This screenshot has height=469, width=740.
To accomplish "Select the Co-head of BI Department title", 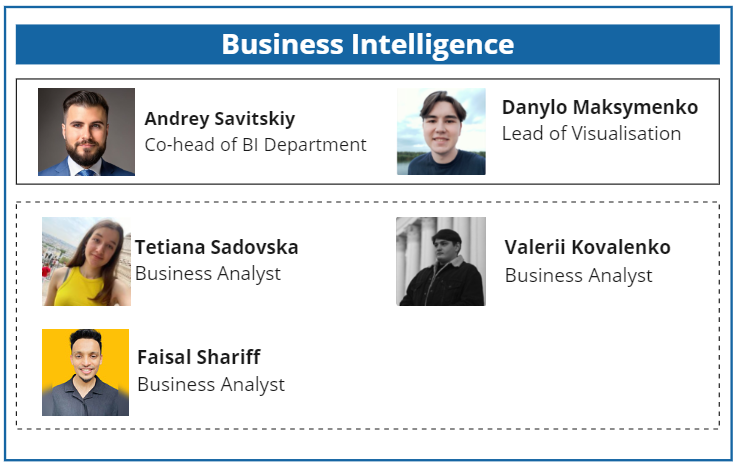I will (x=256, y=145).
